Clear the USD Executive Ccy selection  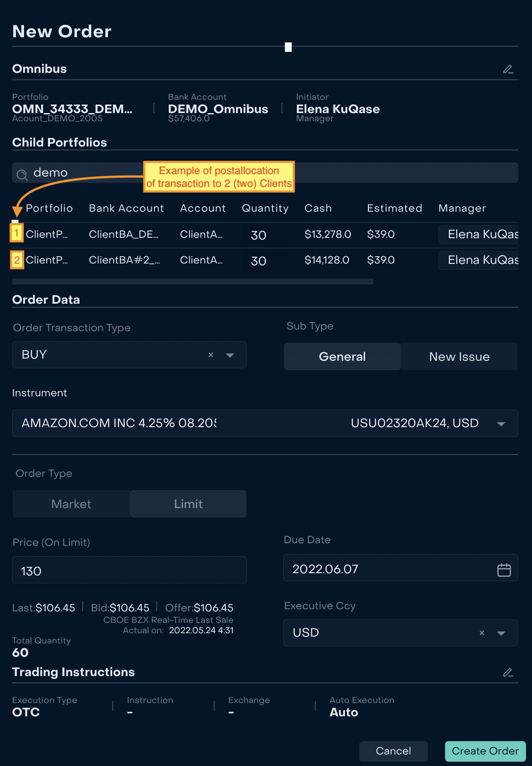(482, 633)
